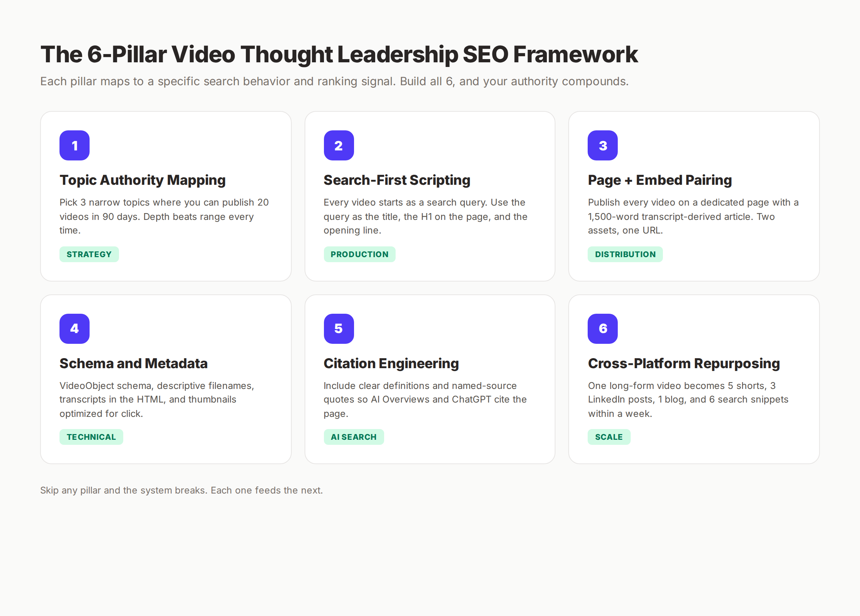The height and width of the screenshot is (616, 860).
Task: Click the number 6 badge icon
Action: (x=602, y=329)
